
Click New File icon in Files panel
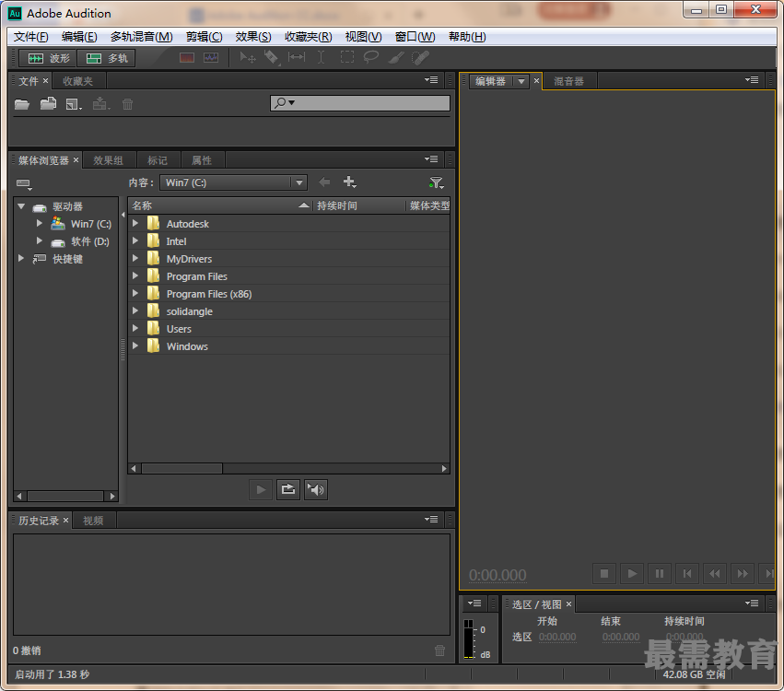pos(74,104)
